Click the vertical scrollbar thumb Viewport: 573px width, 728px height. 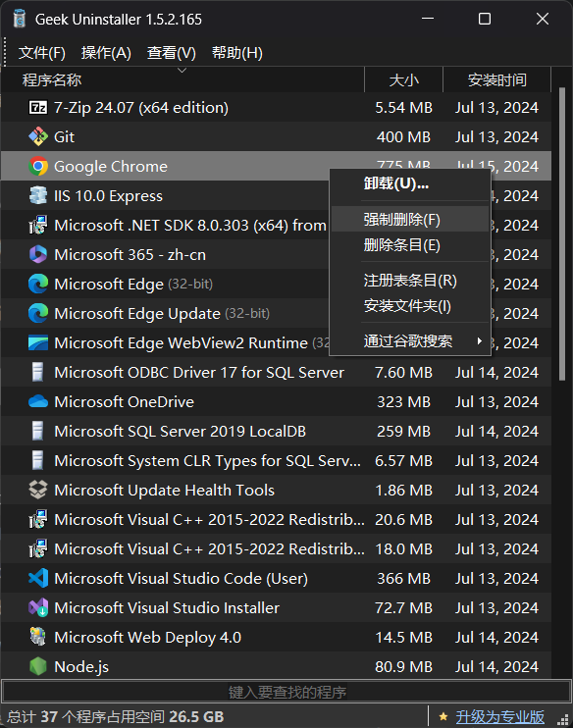coord(562,234)
